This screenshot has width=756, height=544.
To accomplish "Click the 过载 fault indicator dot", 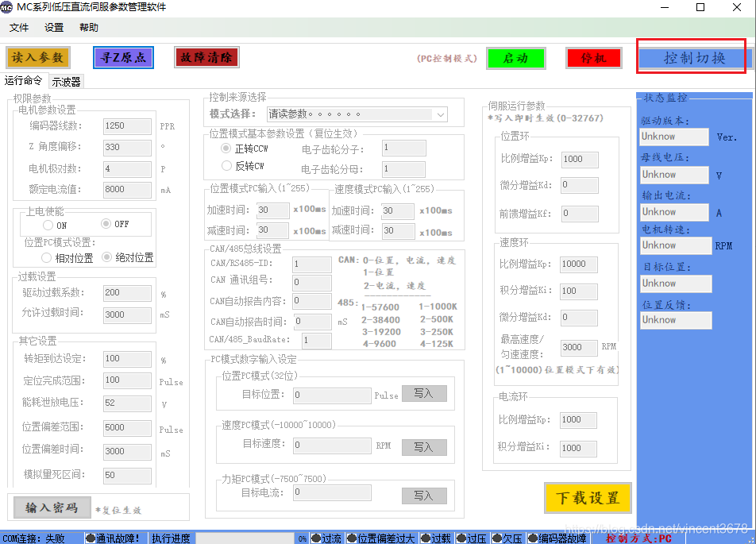I will point(426,538).
